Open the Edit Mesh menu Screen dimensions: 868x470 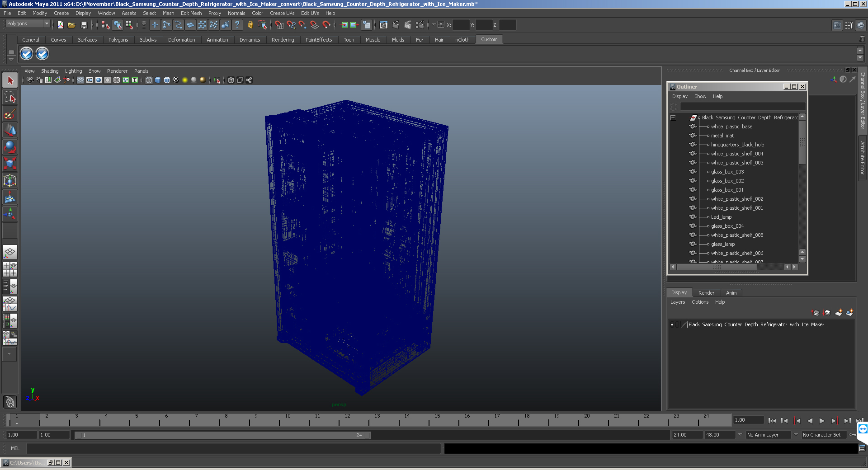[191, 13]
